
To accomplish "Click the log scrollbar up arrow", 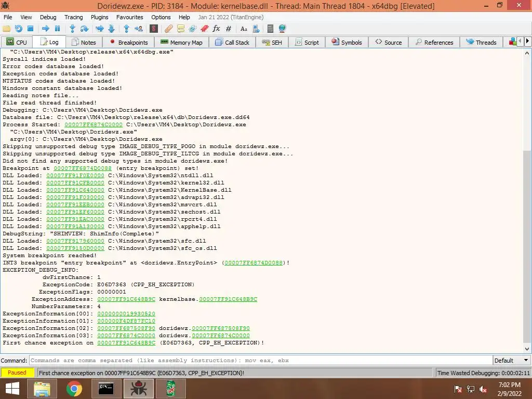I will click(527, 53).
